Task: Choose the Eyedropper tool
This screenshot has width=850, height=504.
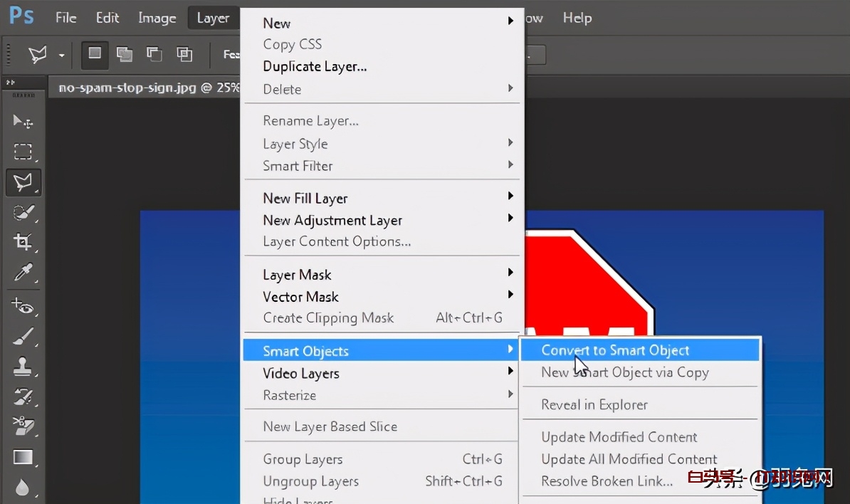Action: [x=23, y=273]
